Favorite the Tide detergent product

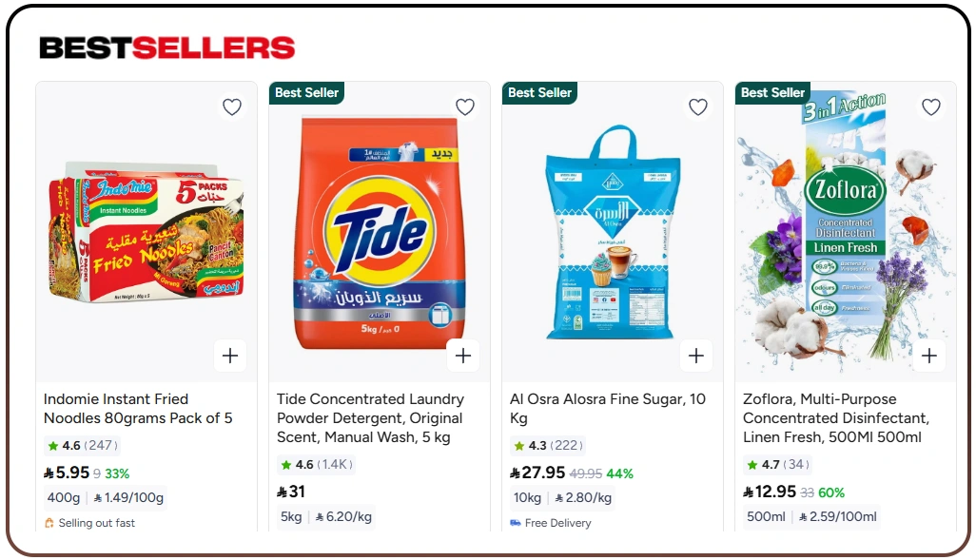(465, 107)
